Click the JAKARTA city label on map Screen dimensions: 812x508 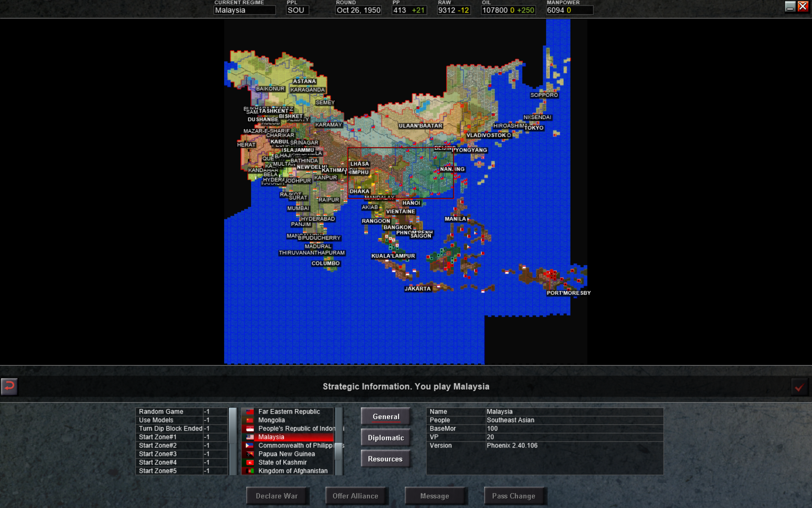pos(417,289)
